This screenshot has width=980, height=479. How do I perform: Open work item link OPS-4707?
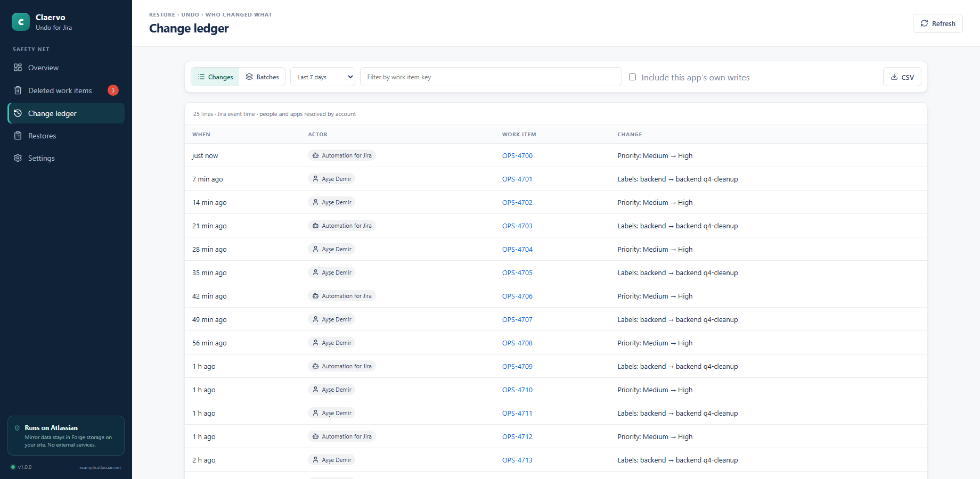[517, 320]
